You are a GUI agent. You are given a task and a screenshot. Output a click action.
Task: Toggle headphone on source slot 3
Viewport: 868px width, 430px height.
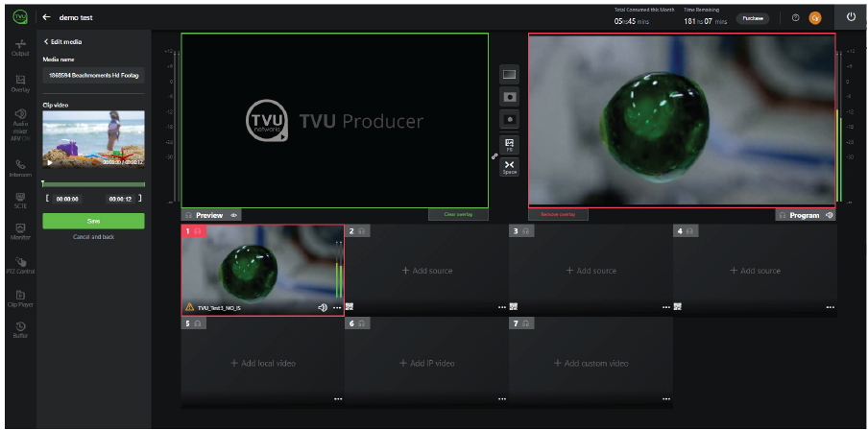526,230
